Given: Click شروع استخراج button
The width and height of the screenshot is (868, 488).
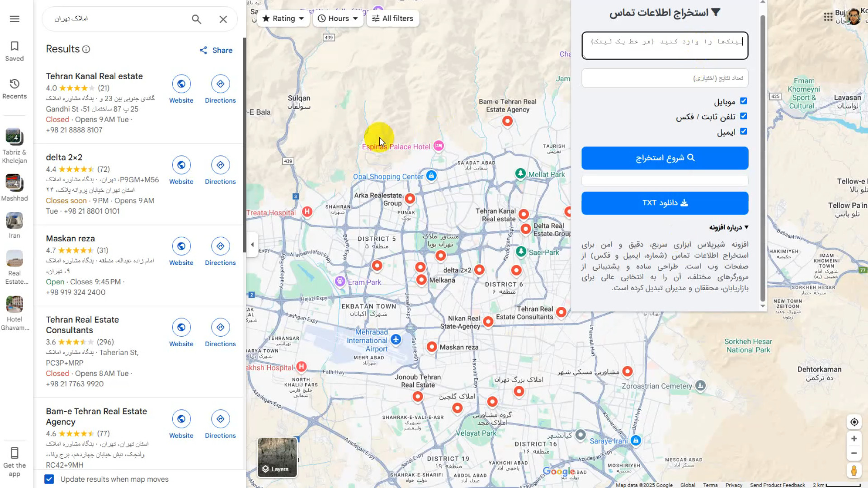Looking at the screenshot, I should coord(665,158).
